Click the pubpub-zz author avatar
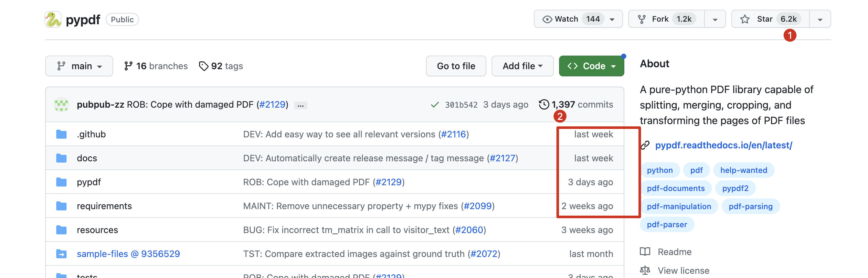 61,104
